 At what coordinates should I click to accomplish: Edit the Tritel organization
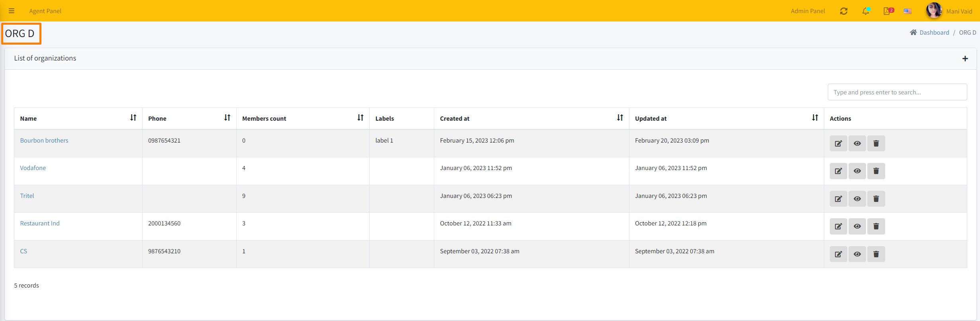pyautogui.click(x=838, y=199)
